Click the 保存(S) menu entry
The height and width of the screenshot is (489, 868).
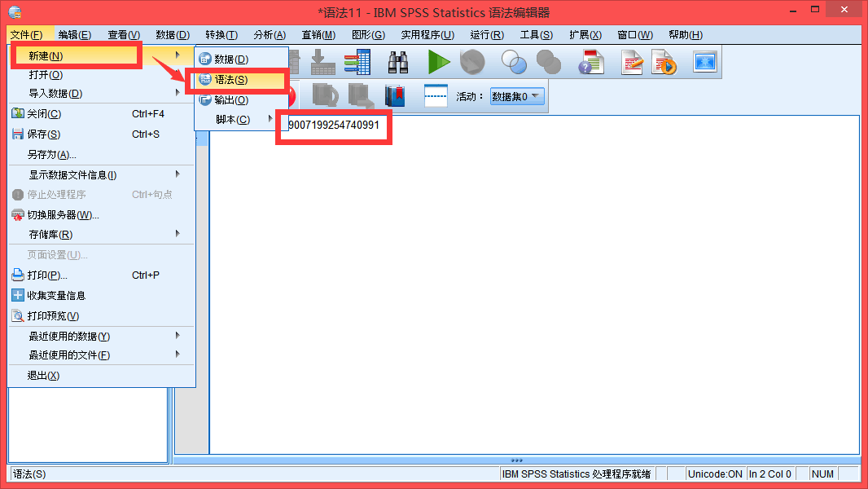pyautogui.click(x=101, y=134)
